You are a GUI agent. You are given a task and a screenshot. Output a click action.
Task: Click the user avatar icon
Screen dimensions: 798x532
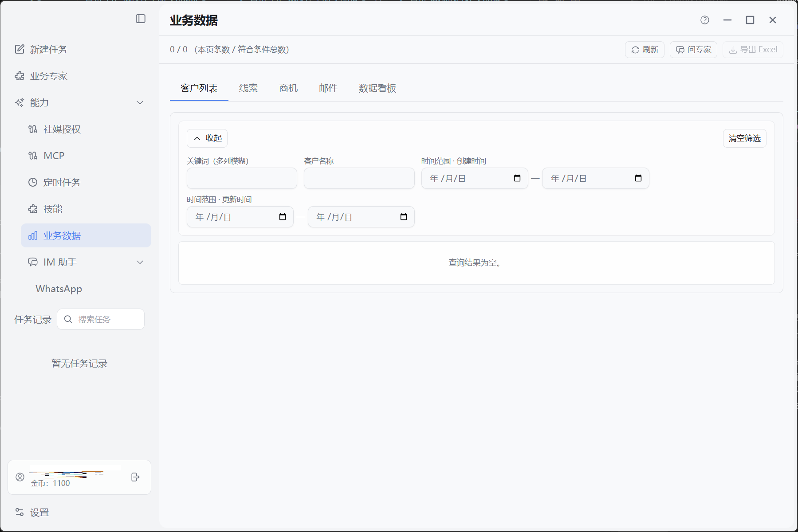pyautogui.click(x=20, y=477)
